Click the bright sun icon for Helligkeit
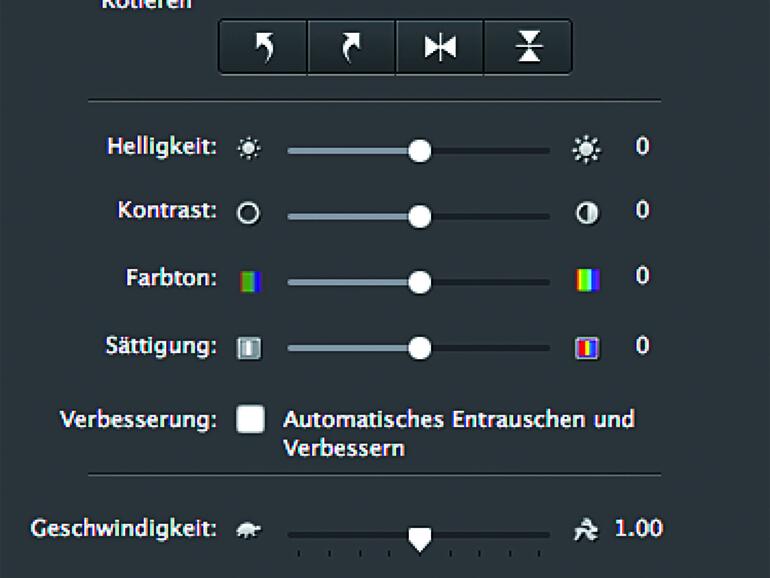This screenshot has width=770, height=578. point(586,150)
